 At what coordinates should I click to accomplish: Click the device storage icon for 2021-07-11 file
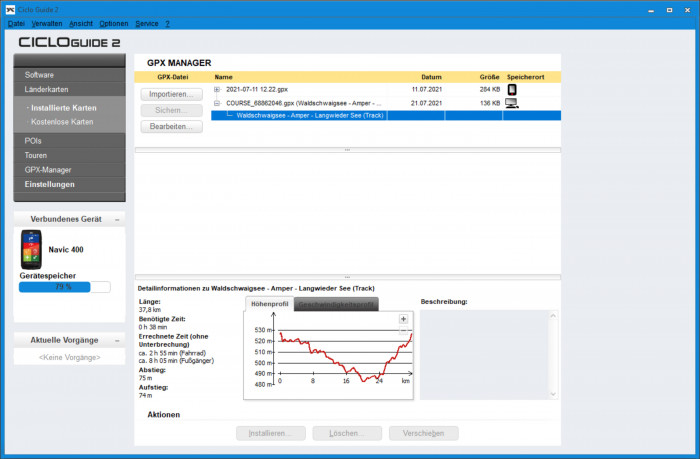click(x=512, y=89)
